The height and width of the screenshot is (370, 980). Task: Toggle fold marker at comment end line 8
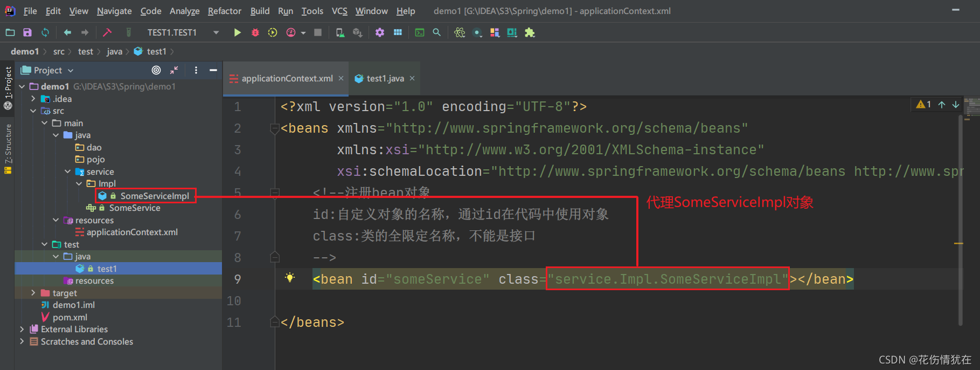(274, 257)
